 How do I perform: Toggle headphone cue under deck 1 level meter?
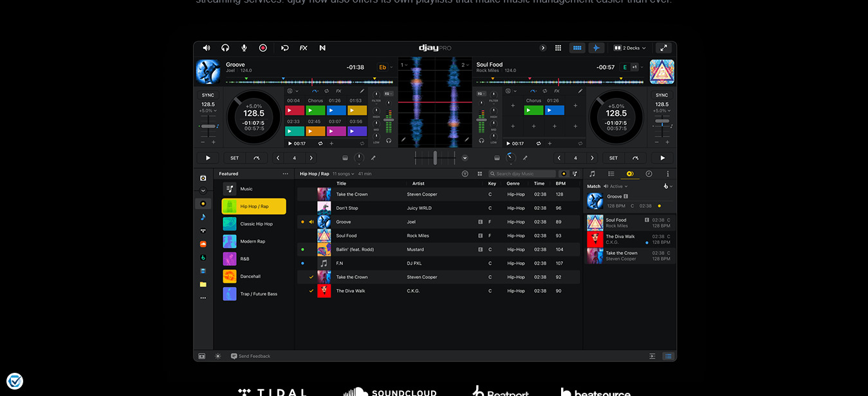389,140
